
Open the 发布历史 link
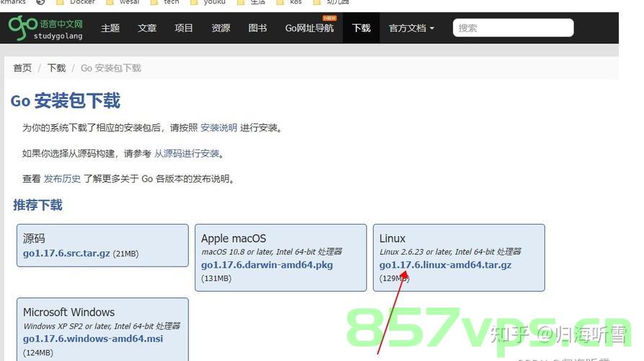(x=62, y=179)
